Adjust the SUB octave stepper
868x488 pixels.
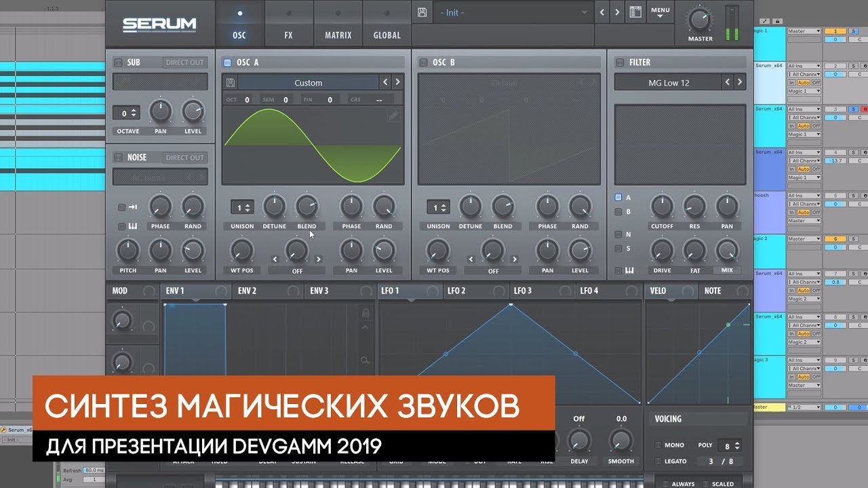pyautogui.click(x=126, y=113)
